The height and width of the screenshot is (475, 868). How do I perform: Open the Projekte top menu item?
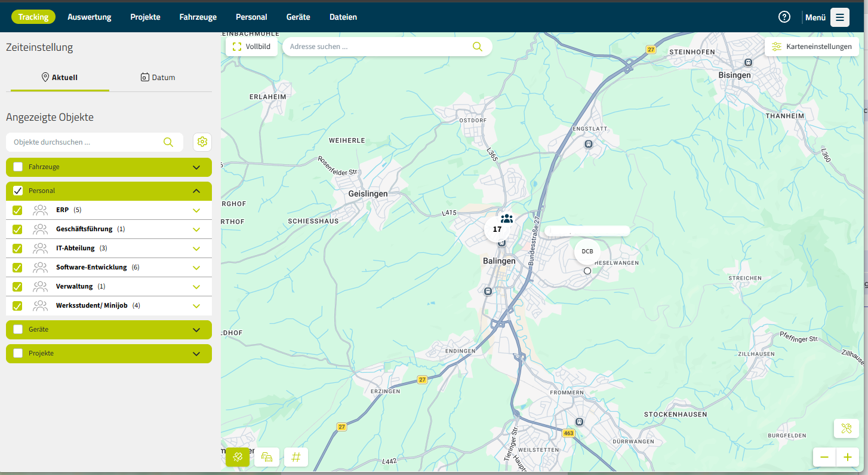(x=145, y=17)
